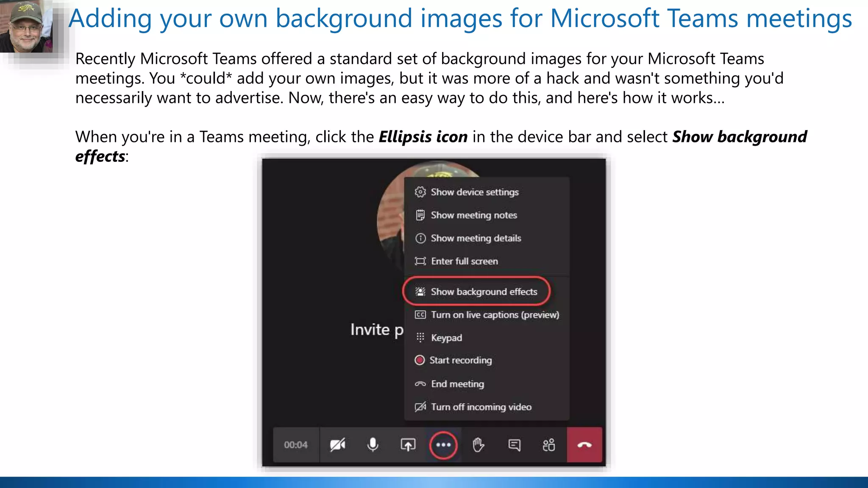Click the slide title about Teams backgrounds
Viewport: 868px width, 488px height.
click(x=460, y=19)
